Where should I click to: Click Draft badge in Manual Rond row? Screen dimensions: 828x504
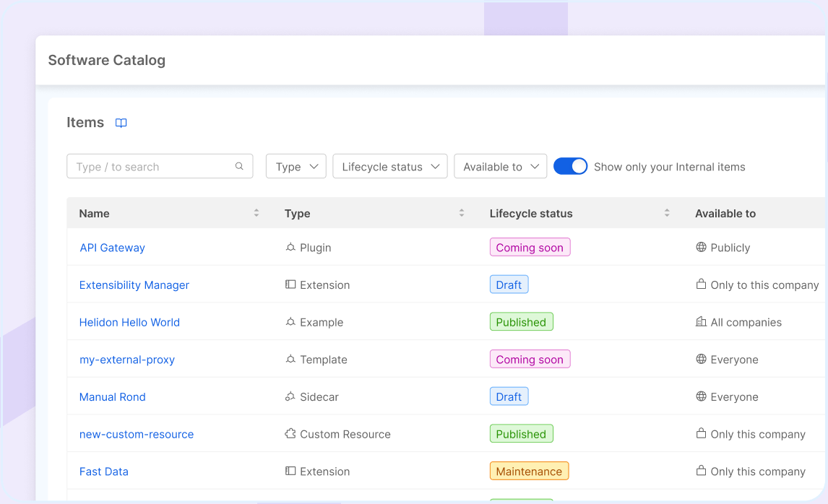[509, 397]
